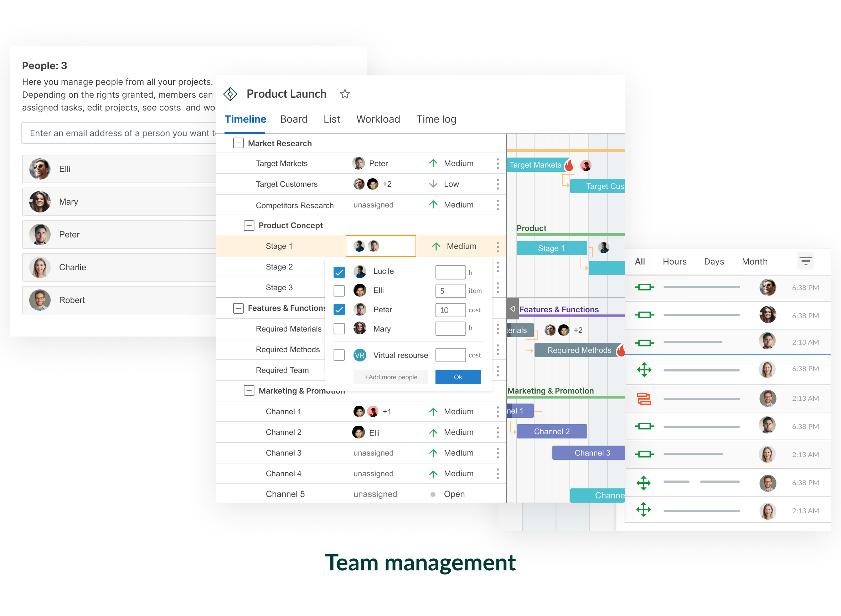Open the three-dot menu for Target Customers
The width and height of the screenshot is (841, 616).
(x=498, y=184)
